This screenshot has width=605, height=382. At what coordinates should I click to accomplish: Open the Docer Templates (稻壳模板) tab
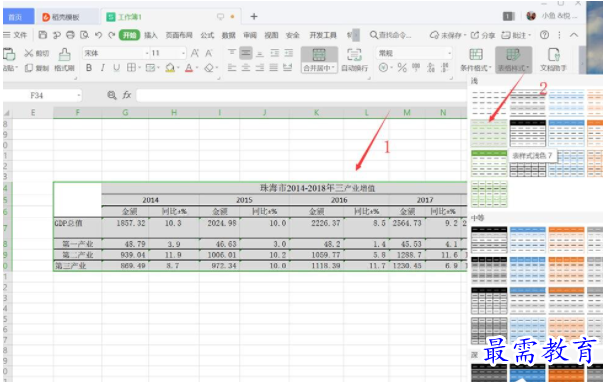coord(66,17)
